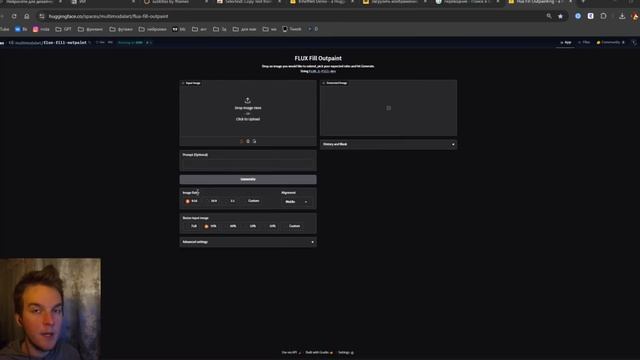
Task: Select the 75% resize input option
Action: [x=211, y=226]
